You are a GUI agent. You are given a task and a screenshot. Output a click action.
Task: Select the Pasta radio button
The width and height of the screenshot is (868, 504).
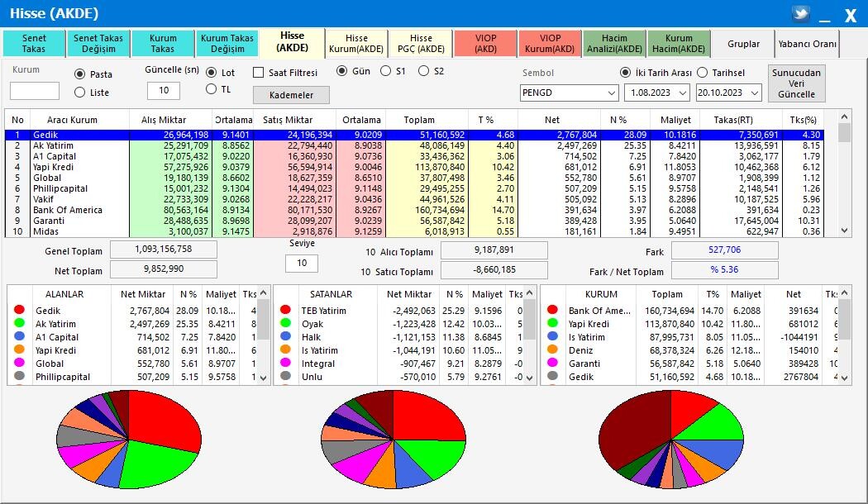[x=79, y=74]
